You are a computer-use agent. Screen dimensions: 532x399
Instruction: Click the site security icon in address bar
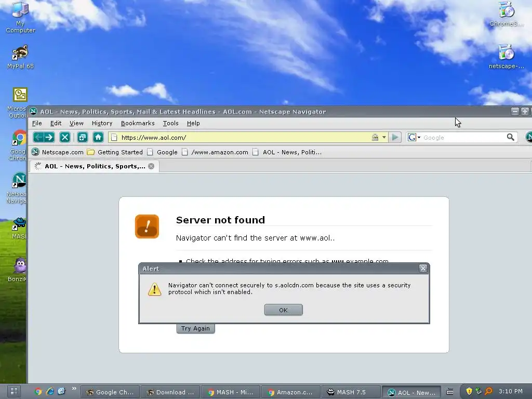(x=375, y=137)
